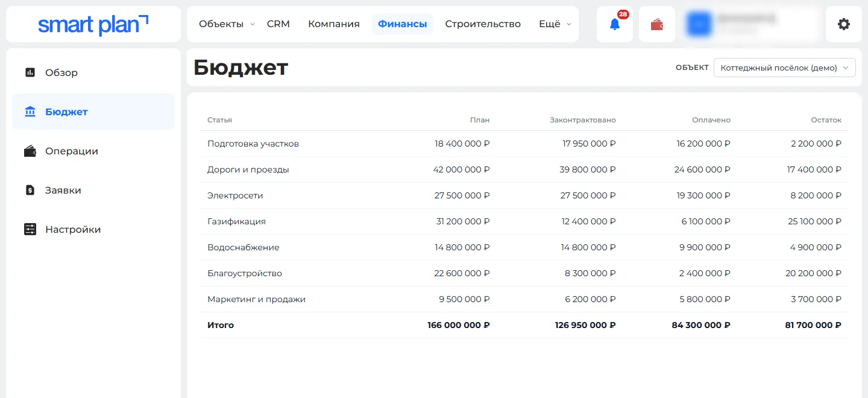Click plan value 18 400 000 ₽
The height and width of the screenshot is (398, 868).
click(462, 144)
